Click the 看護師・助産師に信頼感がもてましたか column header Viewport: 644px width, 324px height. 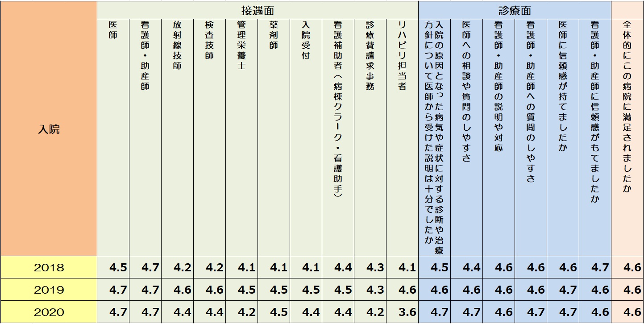(595, 137)
